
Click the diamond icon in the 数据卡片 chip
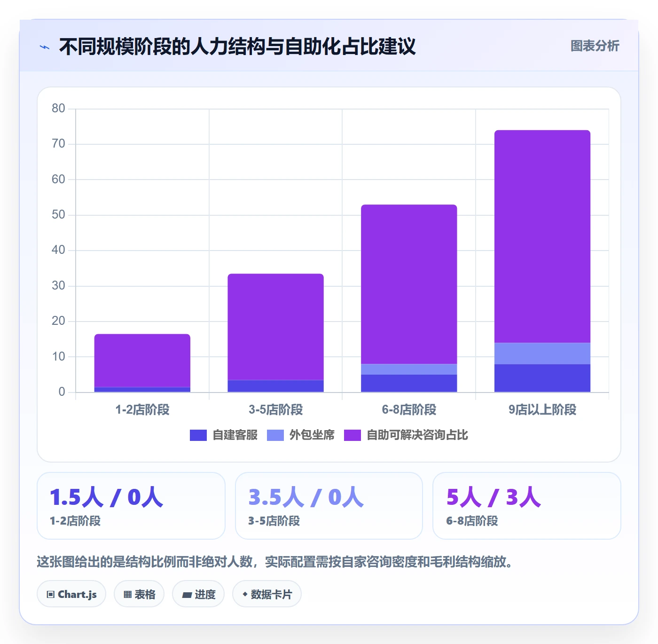245,594
